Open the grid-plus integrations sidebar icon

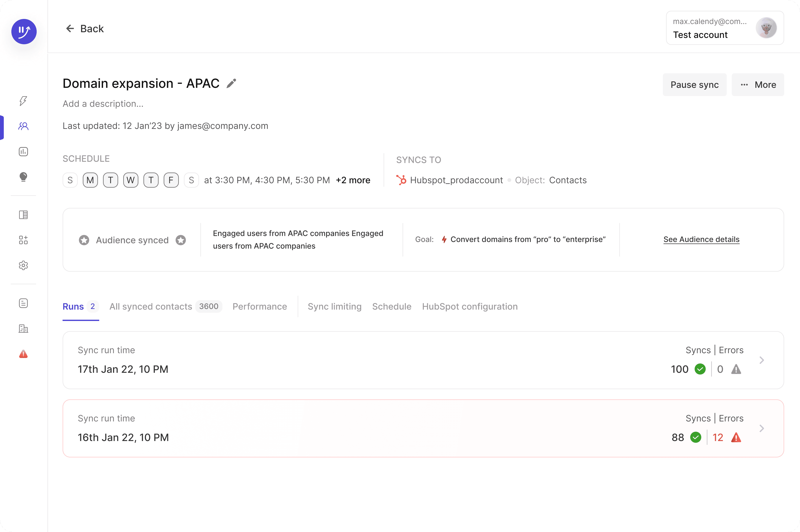click(23, 240)
